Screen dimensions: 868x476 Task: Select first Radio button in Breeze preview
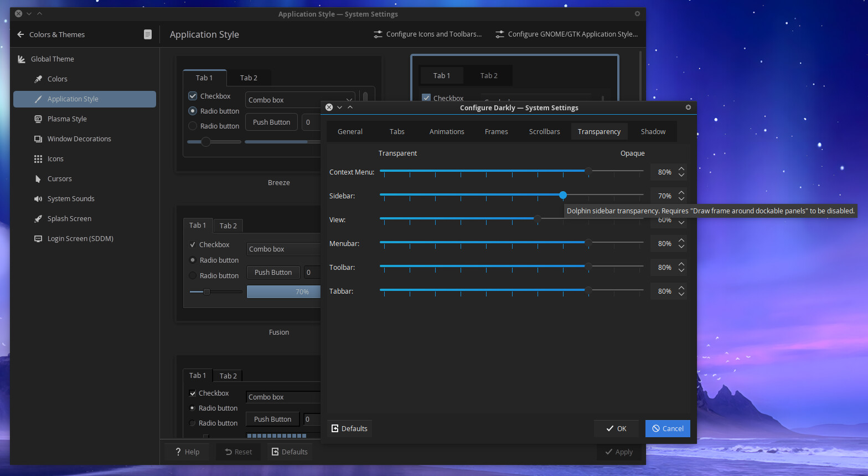[193, 111]
